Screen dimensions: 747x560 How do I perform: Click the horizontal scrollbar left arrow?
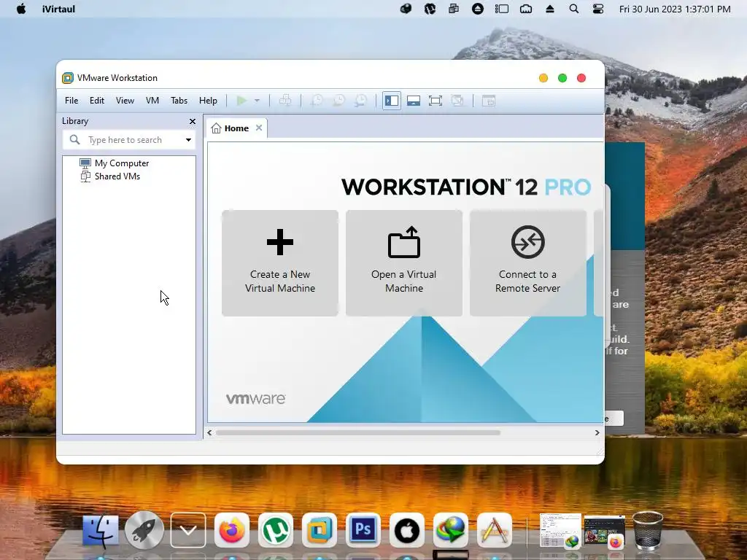[209, 432]
